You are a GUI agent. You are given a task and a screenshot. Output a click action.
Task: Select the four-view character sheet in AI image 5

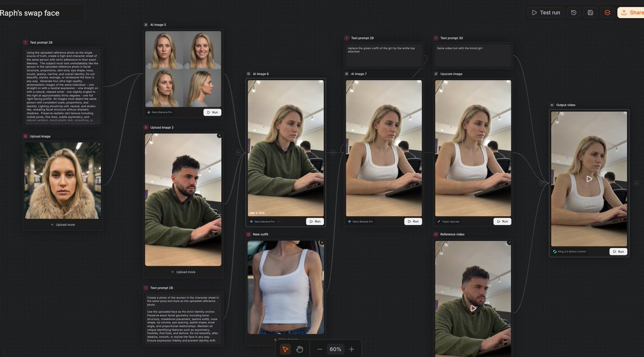182,69
